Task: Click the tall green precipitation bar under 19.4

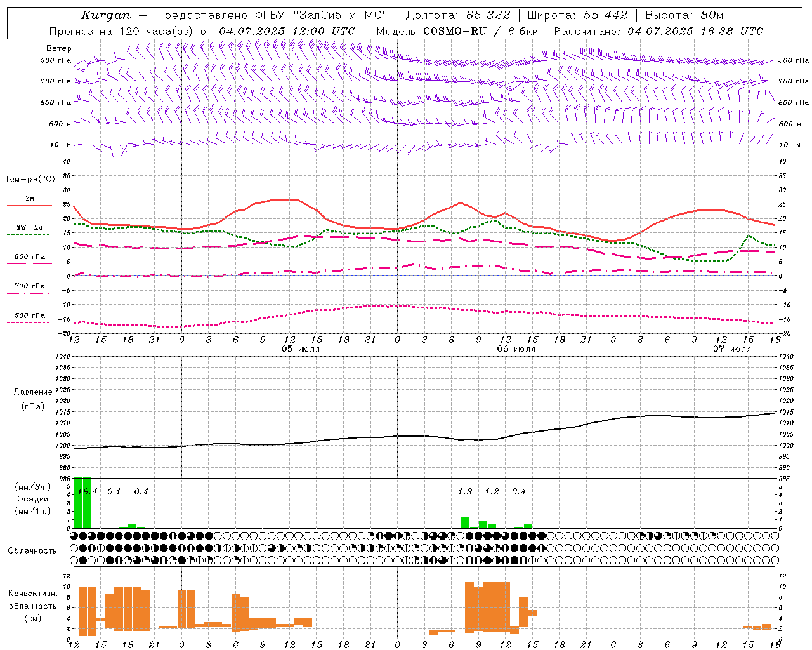Action: click(83, 502)
